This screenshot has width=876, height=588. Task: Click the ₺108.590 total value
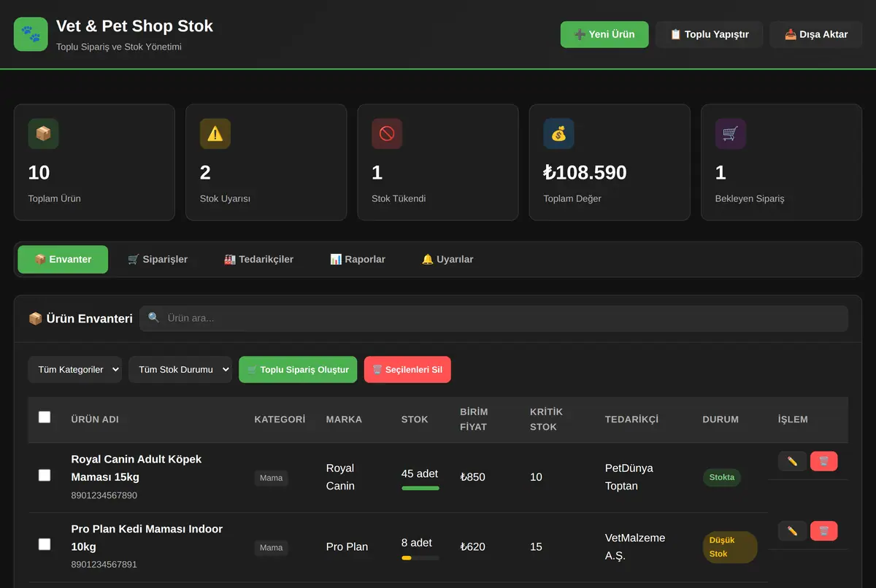click(x=585, y=173)
